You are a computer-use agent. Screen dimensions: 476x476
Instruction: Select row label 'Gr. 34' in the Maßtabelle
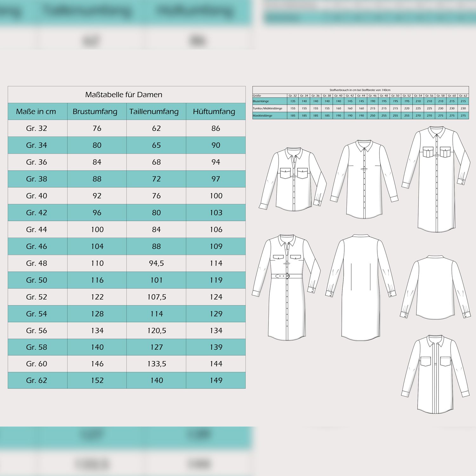(x=36, y=145)
